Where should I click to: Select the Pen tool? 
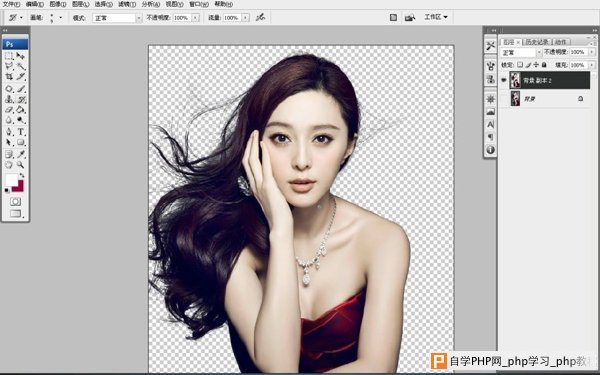pos(9,132)
